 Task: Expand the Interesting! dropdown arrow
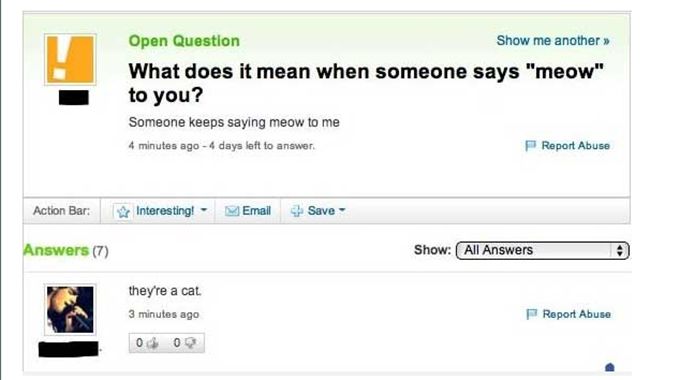point(203,210)
